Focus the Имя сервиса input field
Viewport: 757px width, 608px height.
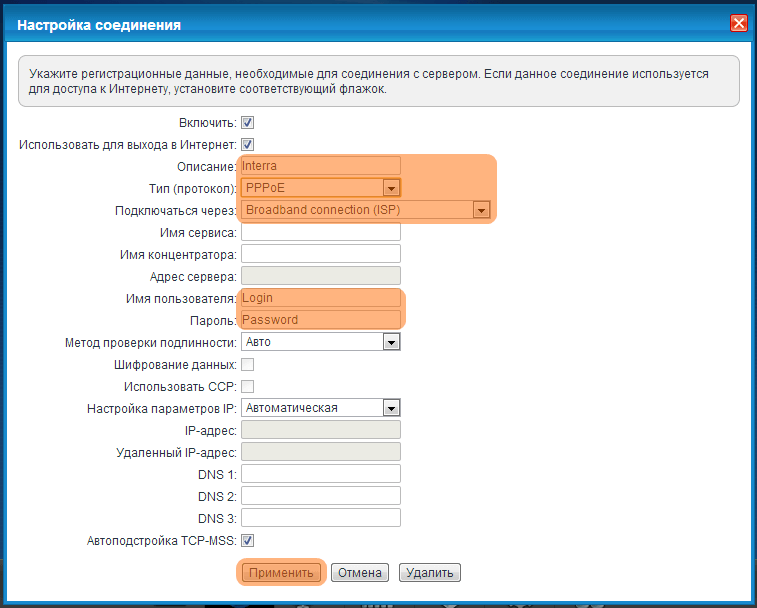320,232
